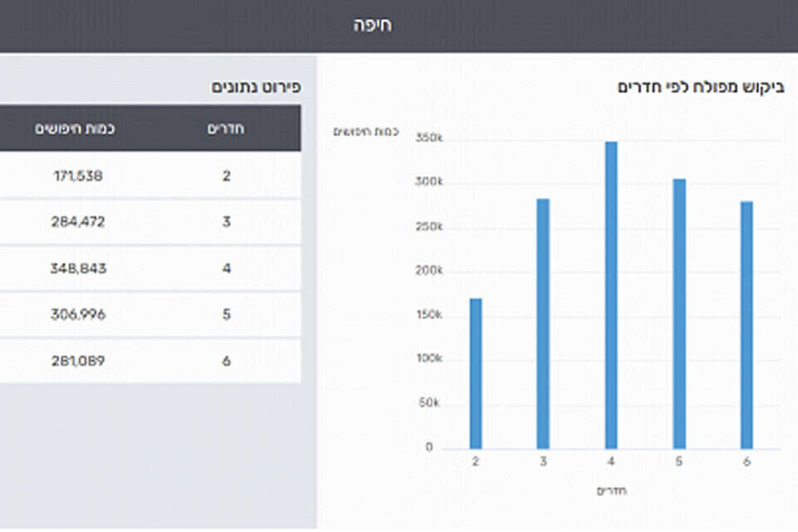Select the chart bar for 6 rooms
798x532 pixels.
[x=746, y=324]
